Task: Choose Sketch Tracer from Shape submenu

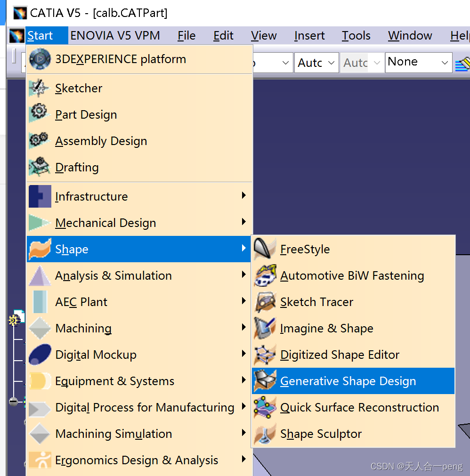Action: click(x=353, y=302)
